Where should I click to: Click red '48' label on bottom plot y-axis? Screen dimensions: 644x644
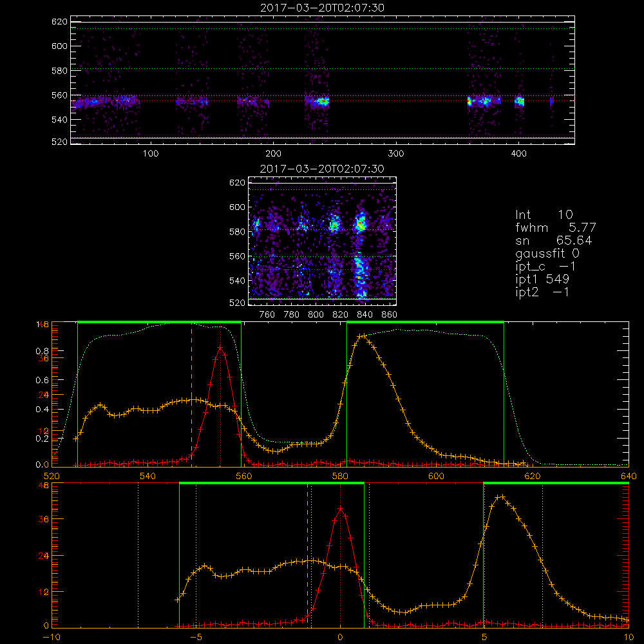click(44, 485)
